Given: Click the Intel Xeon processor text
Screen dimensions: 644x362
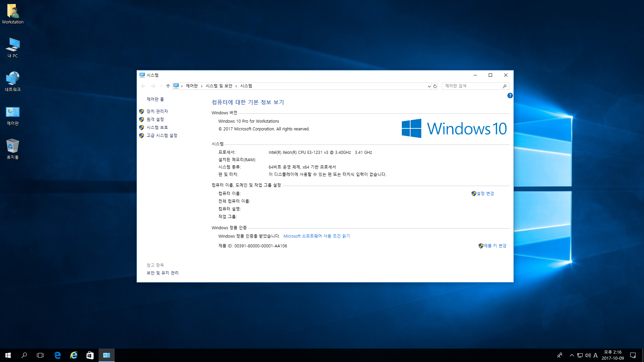Looking at the screenshot, I should [x=320, y=152].
